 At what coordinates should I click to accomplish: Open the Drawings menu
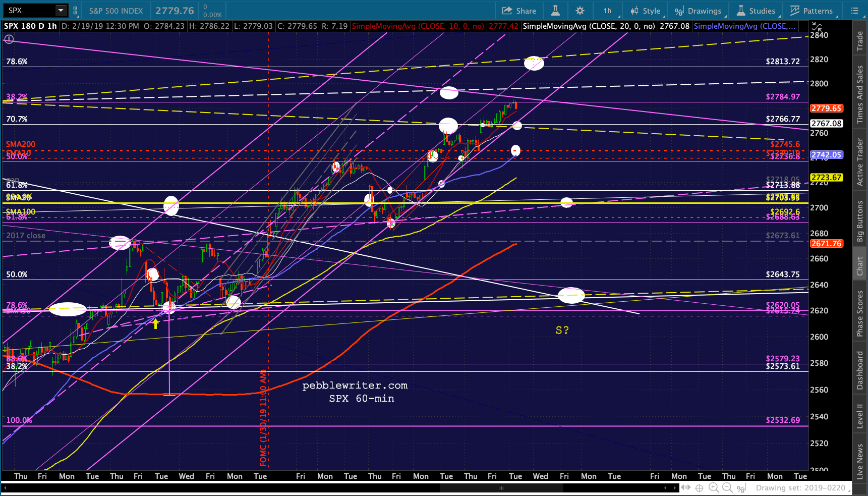698,11
